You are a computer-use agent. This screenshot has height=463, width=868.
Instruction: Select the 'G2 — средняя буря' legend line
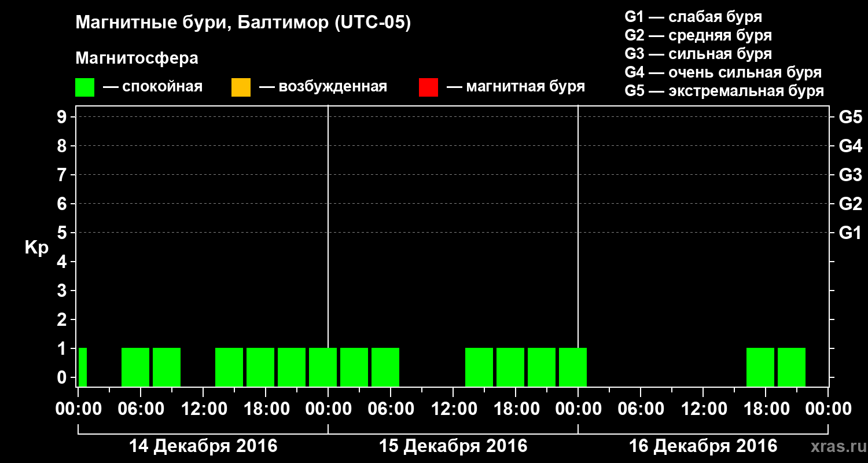[698, 35]
